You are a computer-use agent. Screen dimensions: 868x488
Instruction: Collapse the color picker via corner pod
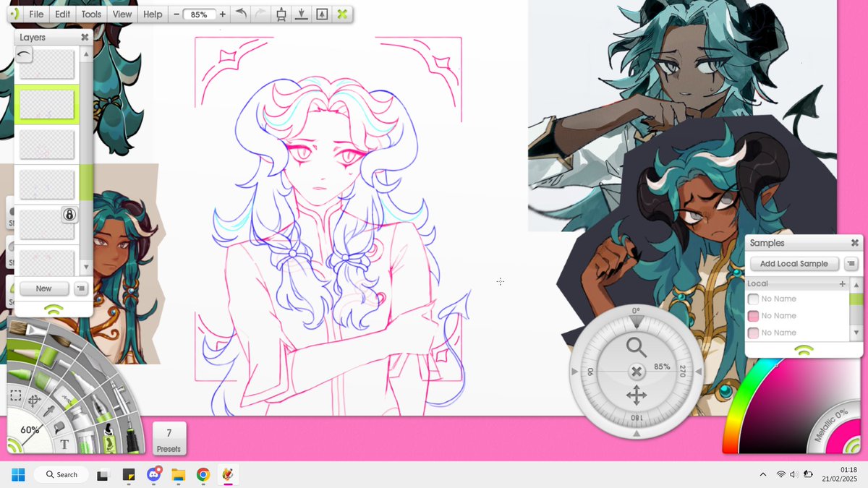point(853,445)
